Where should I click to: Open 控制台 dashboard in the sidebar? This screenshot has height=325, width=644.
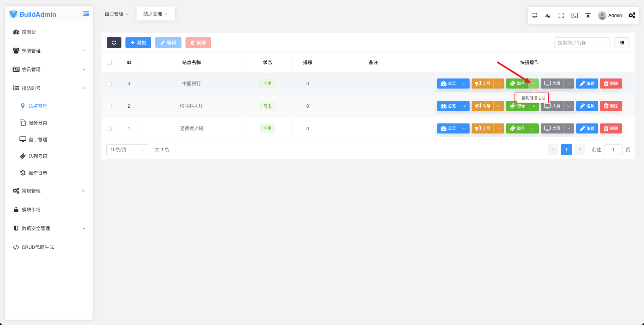[49, 32]
